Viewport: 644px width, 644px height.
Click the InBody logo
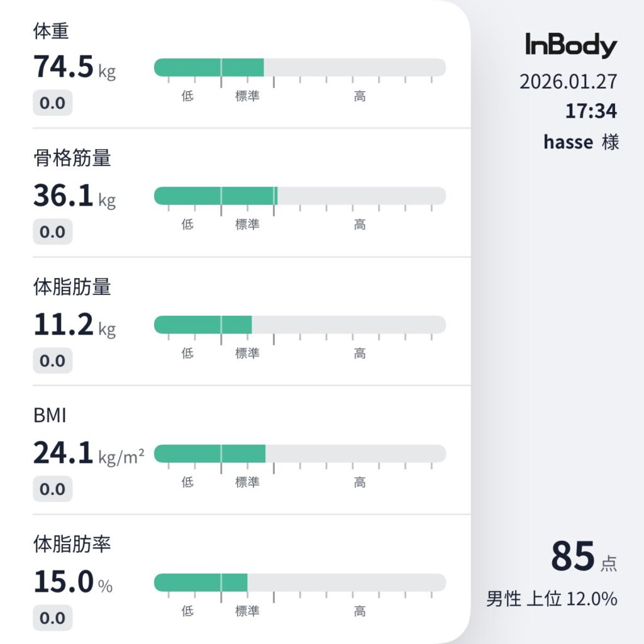point(571,47)
